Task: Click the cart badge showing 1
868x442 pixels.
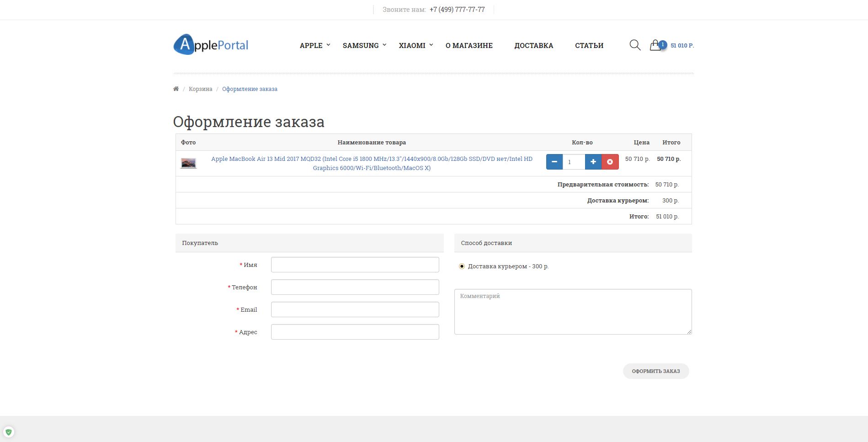Action: (663, 44)
